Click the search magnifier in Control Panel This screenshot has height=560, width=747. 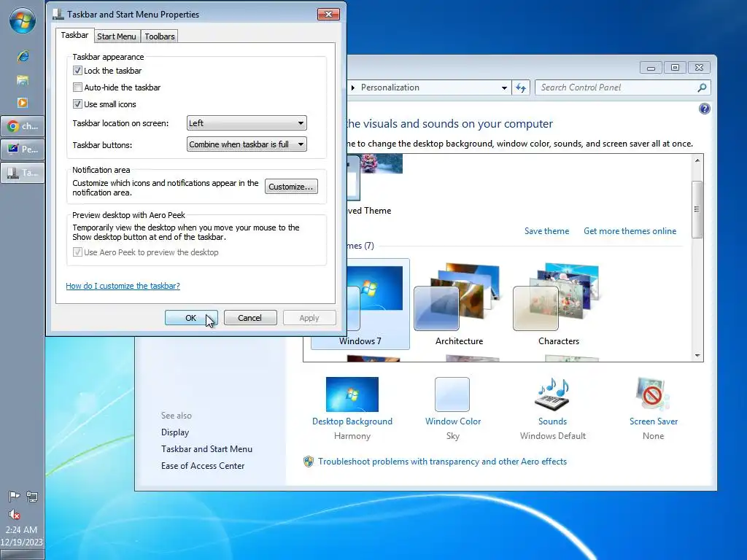pyautogui.click(x=702, y=87)
